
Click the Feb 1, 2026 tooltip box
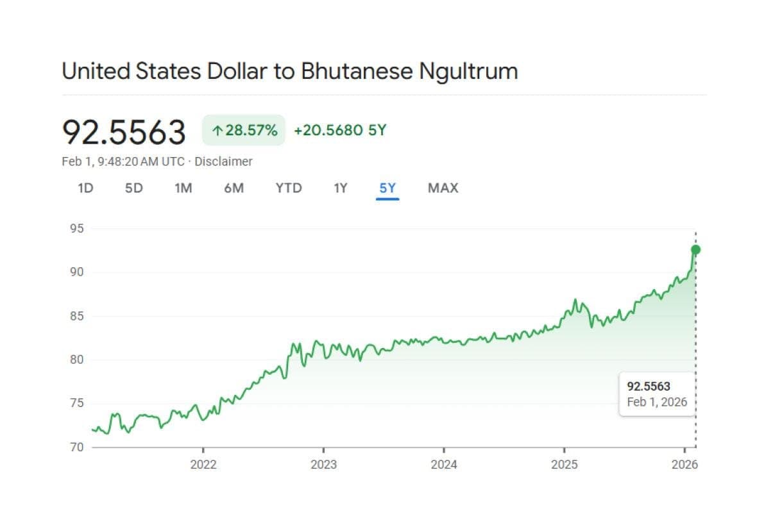tap(657, 394)
